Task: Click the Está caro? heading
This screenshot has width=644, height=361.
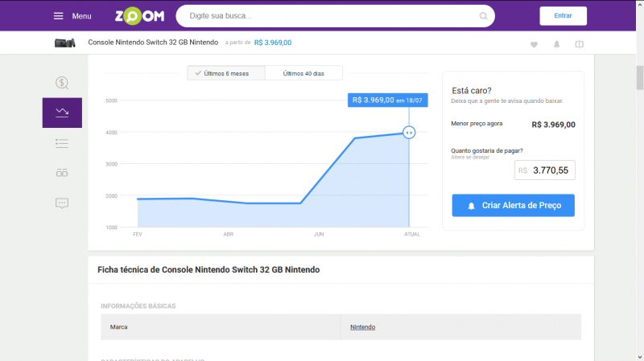Action: click(472, 91)
